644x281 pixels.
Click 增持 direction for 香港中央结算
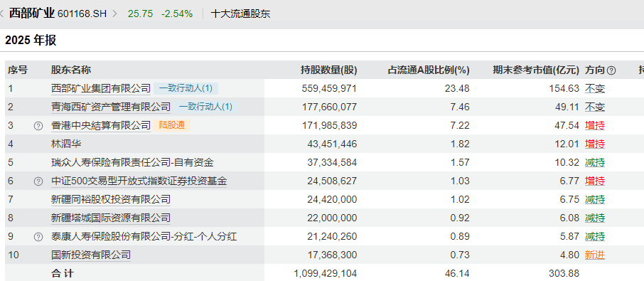(x=595, y=126)
